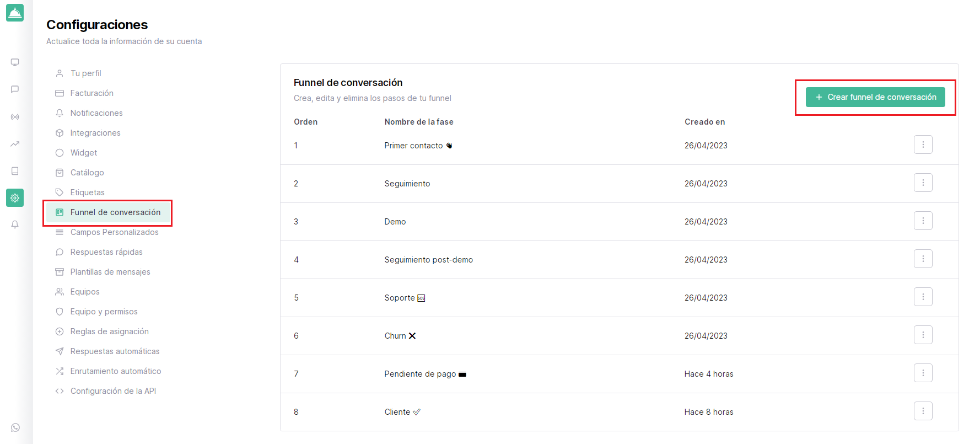Screen dimensions: 980x444
Task: Open three-dot menu for Cliente phase
Action: tap(923, 411)
